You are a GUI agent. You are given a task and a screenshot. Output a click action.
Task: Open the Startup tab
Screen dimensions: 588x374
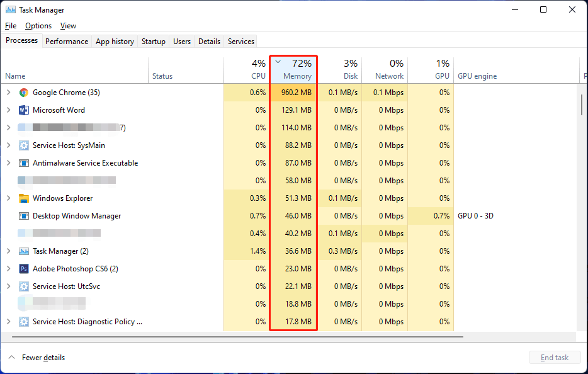pos(153,41)
